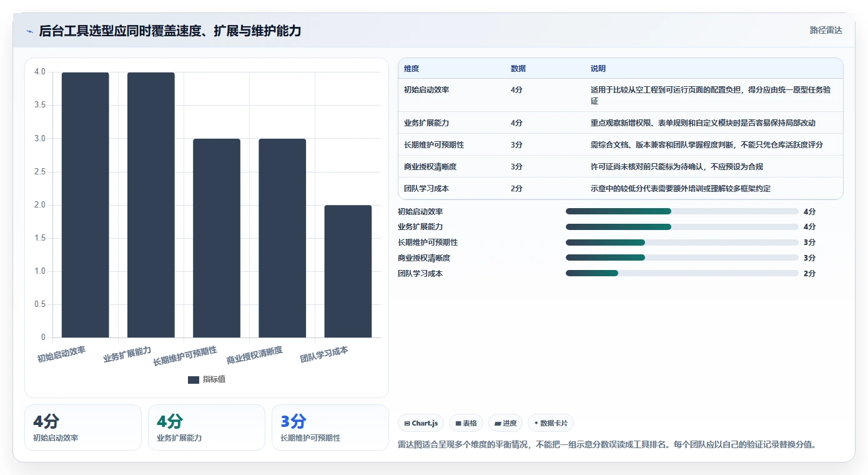The image size is (868, 475).
Task: Toggle the 指标值 chart legend item
Action: tap(207, 379)
